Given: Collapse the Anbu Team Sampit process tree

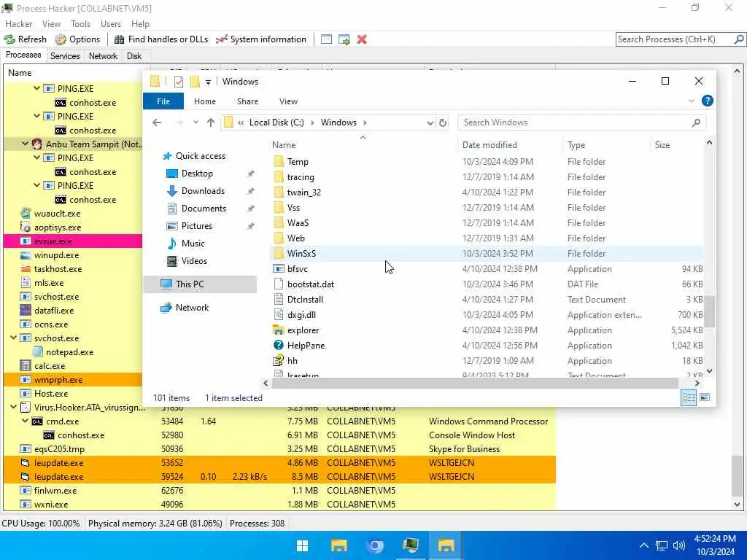Looking at the screenshot, I should point(25,144).
